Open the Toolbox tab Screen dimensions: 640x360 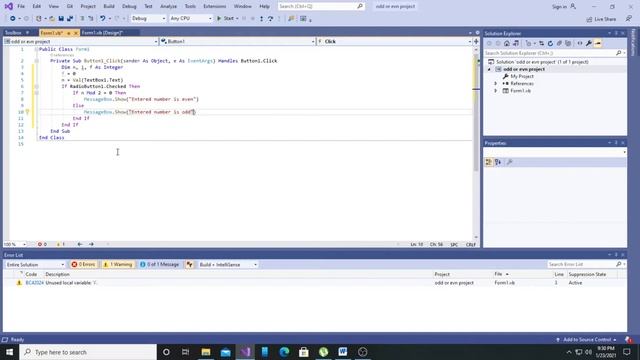coord(13,33)
